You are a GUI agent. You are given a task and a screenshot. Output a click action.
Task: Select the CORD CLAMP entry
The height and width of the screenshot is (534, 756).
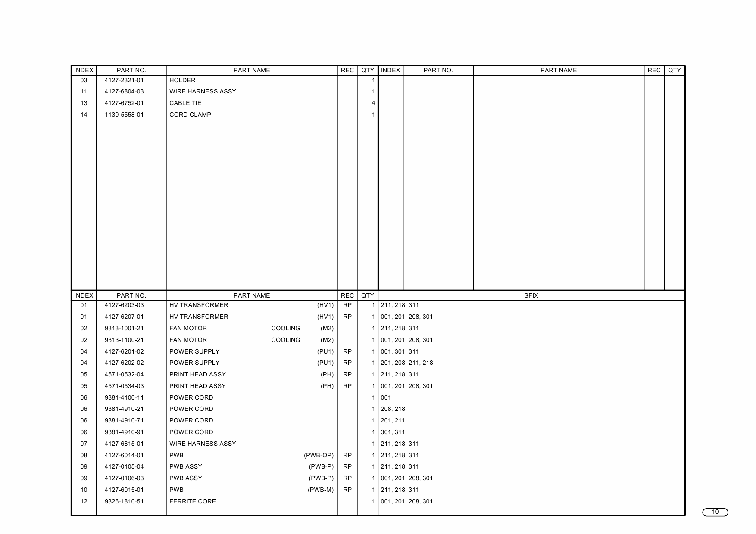point(190,115)
